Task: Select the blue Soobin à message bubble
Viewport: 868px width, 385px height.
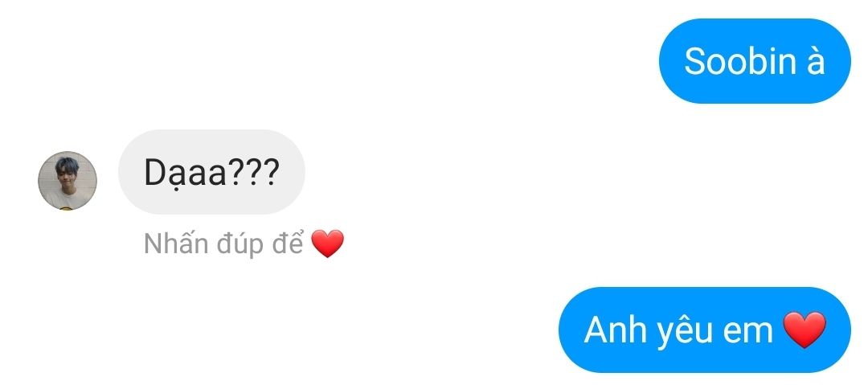Action: (x=755, y=61)
